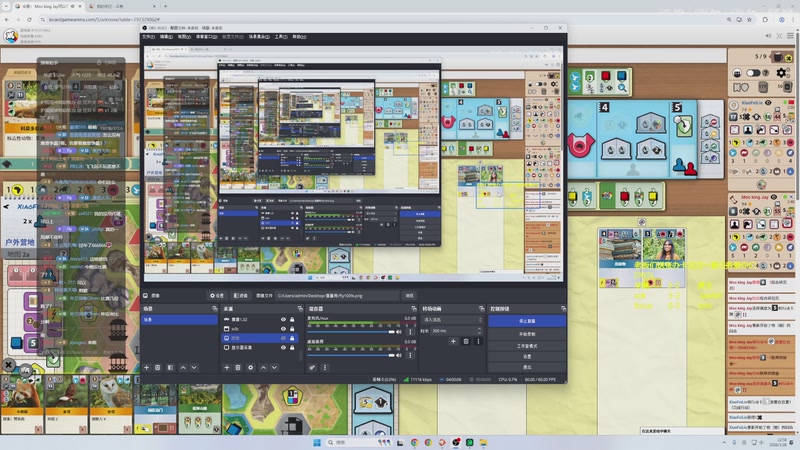Pop out the Transitions dock panel
800x450 pixels.
click(x=482, y=309)
